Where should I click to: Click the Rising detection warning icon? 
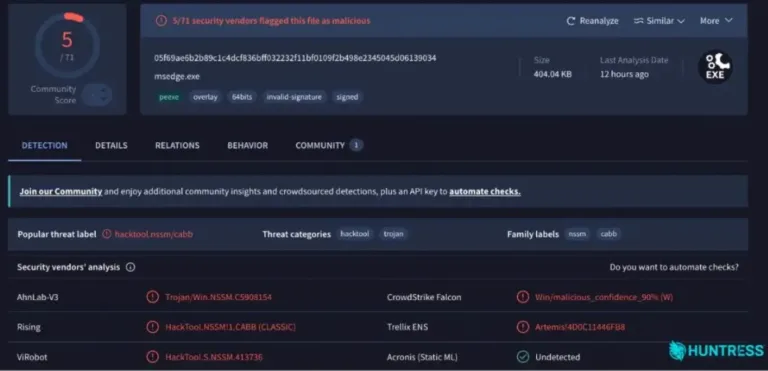(x=152, y=327)
